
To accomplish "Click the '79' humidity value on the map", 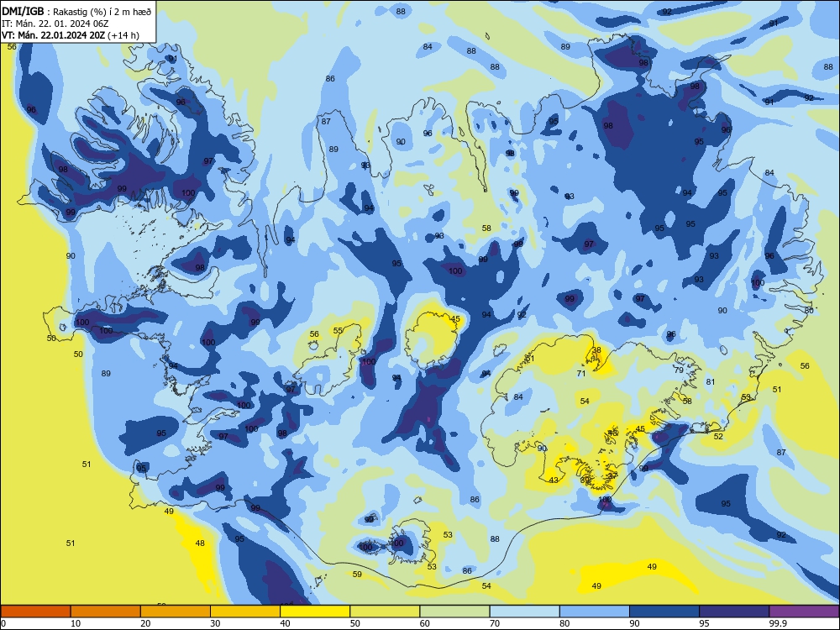I will click(x=679, y=370).
